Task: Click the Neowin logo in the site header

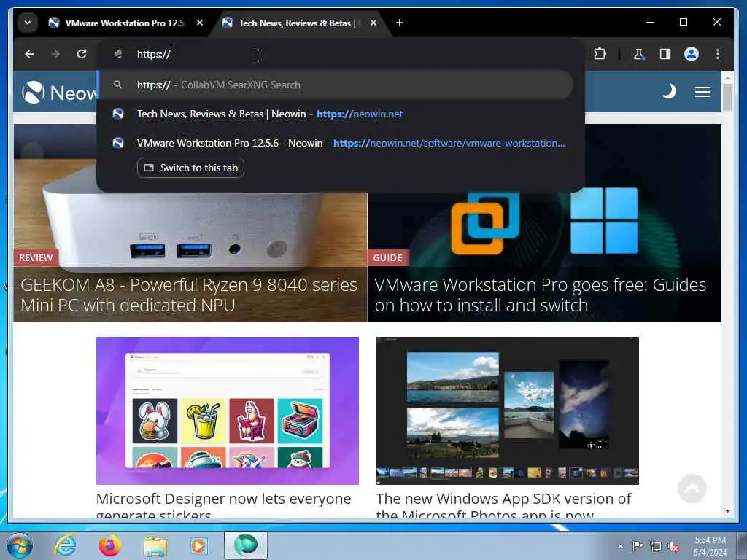Action: pos(60,93)
